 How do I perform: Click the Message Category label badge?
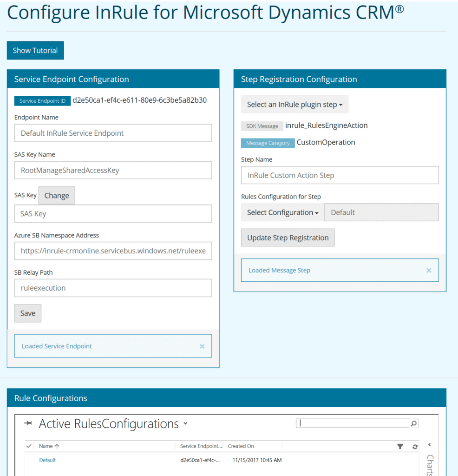(268, 143)
